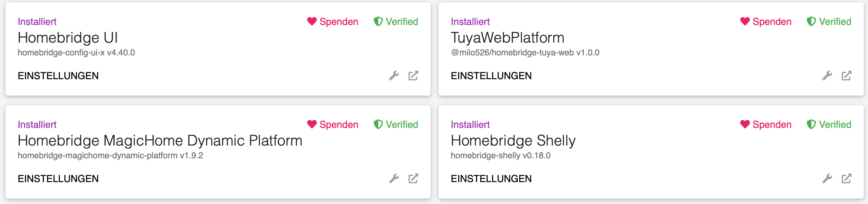Click wrench icon on TuyaWebPlatform card
The image size is (868, 204).
[827, 76]
